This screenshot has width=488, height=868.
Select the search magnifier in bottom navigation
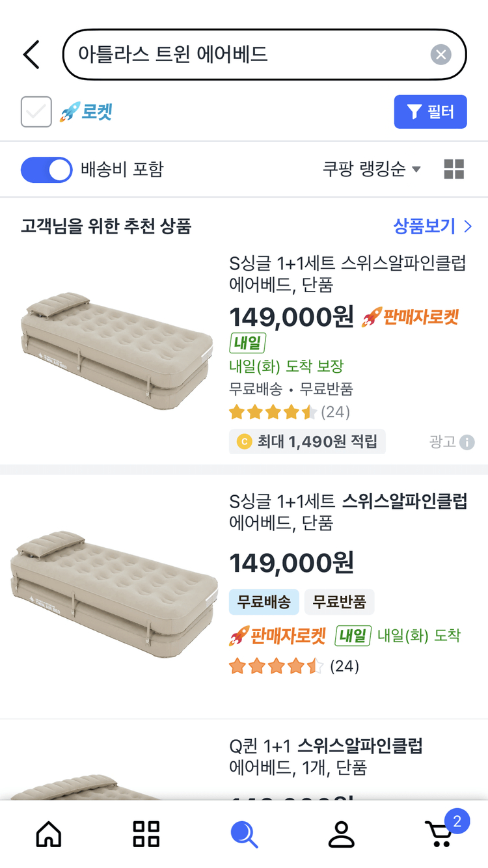point(244,834)
